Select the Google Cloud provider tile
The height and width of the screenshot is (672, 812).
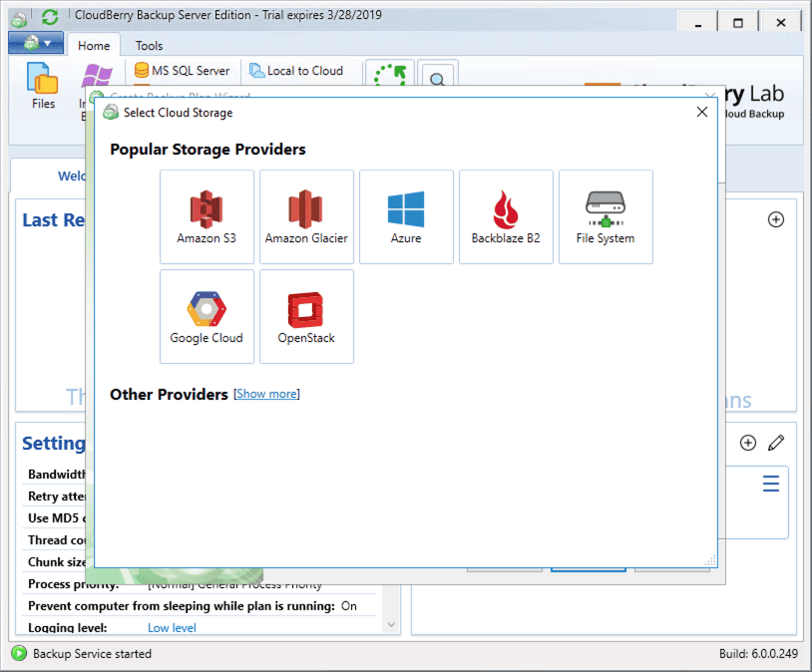(x=206, y=316)
